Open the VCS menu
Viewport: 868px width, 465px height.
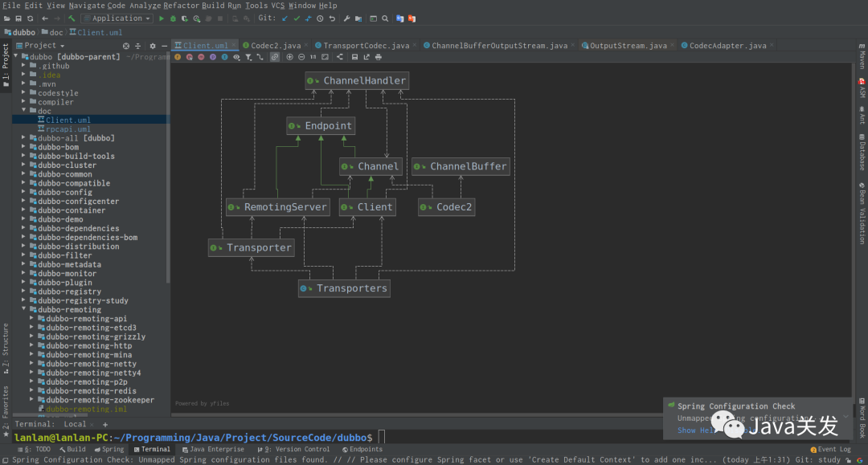coord(277,6)
